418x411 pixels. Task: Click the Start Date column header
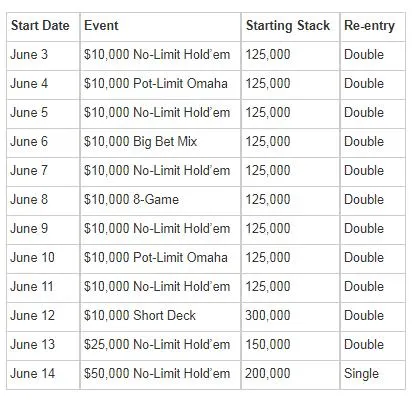pos(43,27)
